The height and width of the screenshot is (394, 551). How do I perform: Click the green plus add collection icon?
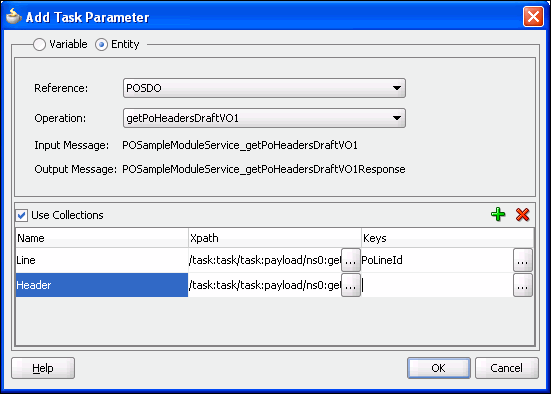pyautogui.click(x=498, y=214)
